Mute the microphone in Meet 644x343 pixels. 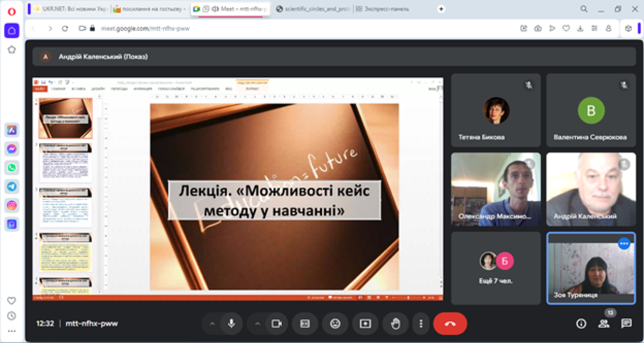tap(231, 324)
